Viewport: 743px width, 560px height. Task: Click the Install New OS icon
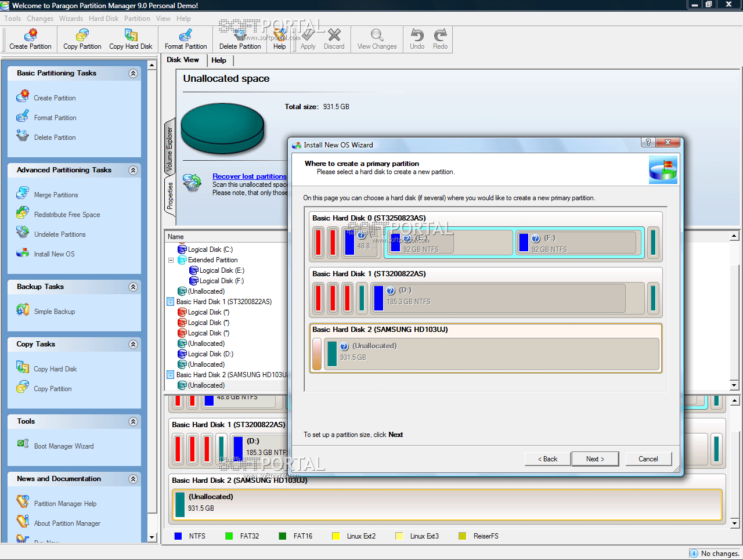click(x=23, y=252)
